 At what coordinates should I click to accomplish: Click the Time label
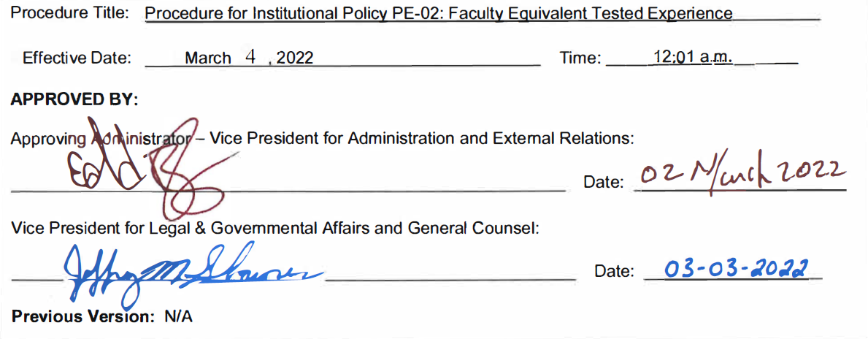click(x=580, y=58)
